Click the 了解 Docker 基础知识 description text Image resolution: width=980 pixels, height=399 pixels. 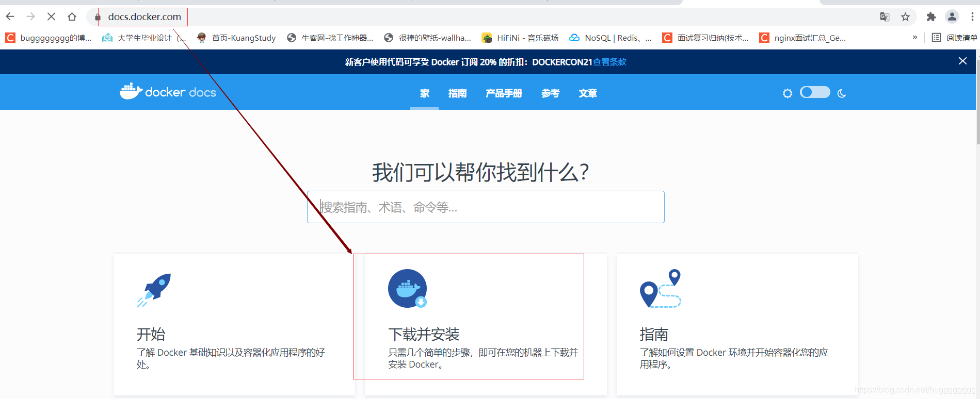click(231, 358)
